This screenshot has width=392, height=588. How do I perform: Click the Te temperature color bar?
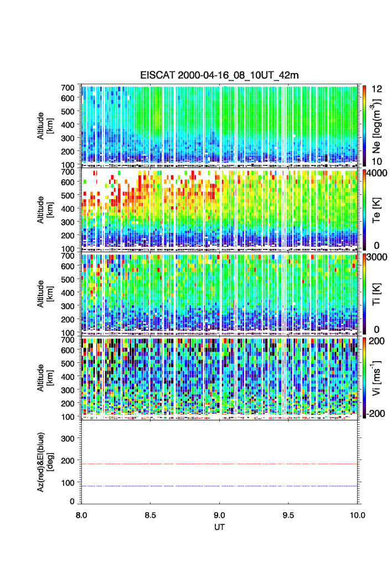pyautogui.click(x=364, y=209)
